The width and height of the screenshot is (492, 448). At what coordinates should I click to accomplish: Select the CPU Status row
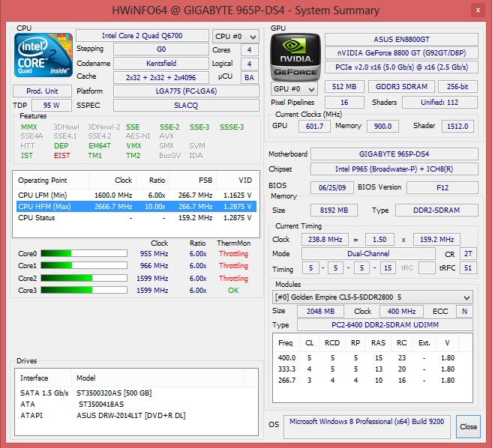coord(136,218)
